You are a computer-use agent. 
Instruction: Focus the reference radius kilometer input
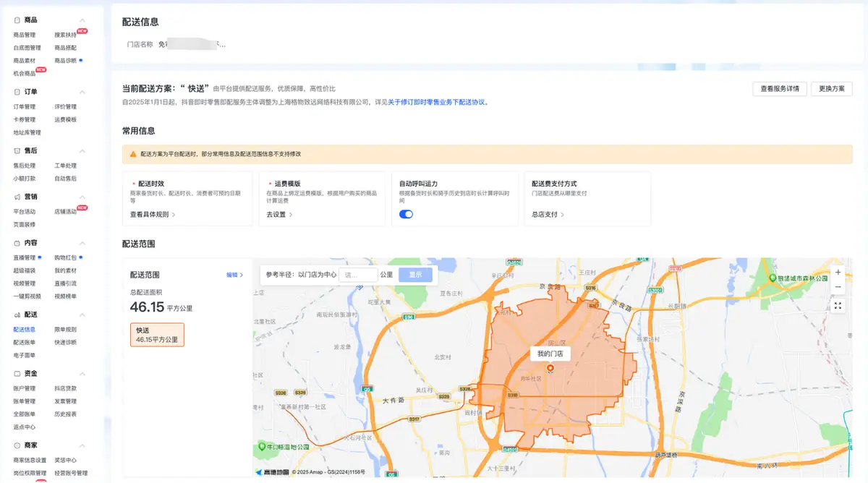pos(358,275)
